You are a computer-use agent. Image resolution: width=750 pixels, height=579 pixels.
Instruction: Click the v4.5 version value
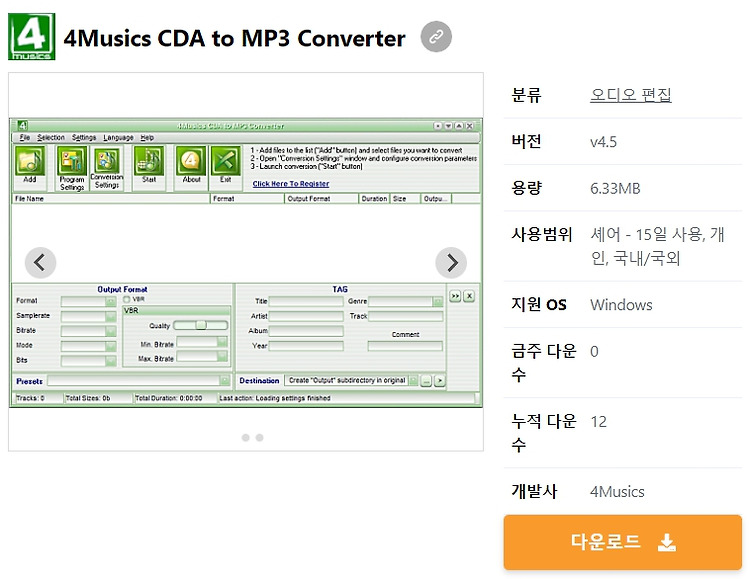click(603, 142)
